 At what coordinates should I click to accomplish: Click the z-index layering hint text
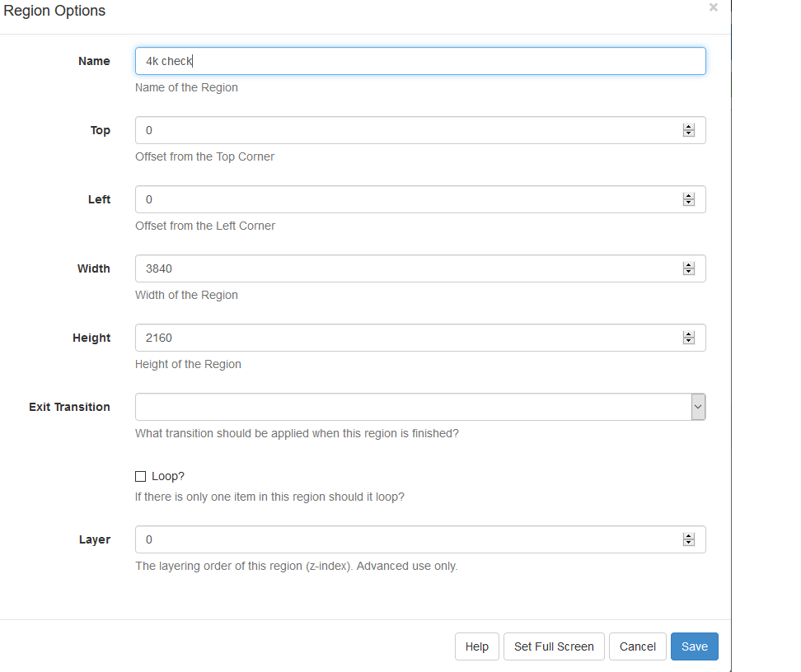(x=297, y=567)
